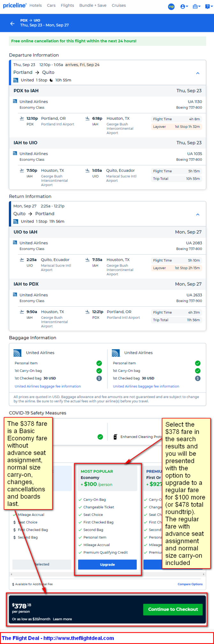214x644 pixels.
Task: Open the account profile icon menu
Action: point(184,6)
